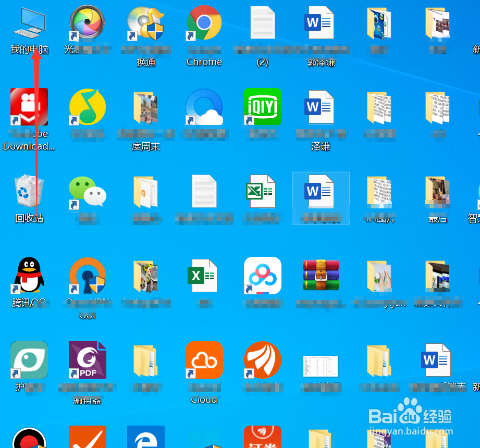Launch the QQ Music yellow note icon
Image resolution: width=480 pixels, height=448 pixels.
point(87,107)
